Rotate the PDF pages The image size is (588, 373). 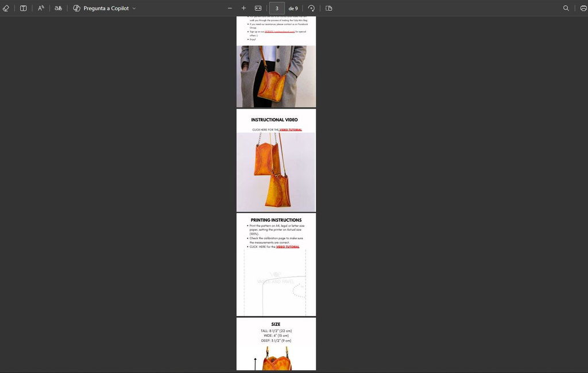click(x=311, y=8)
